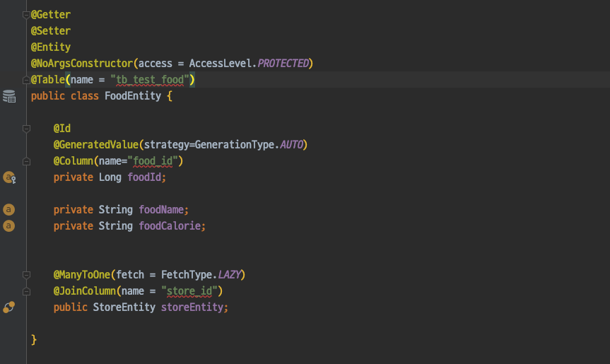
Task: Click the relationship gutter icon beside storeEntity
Action: point(9,307)
